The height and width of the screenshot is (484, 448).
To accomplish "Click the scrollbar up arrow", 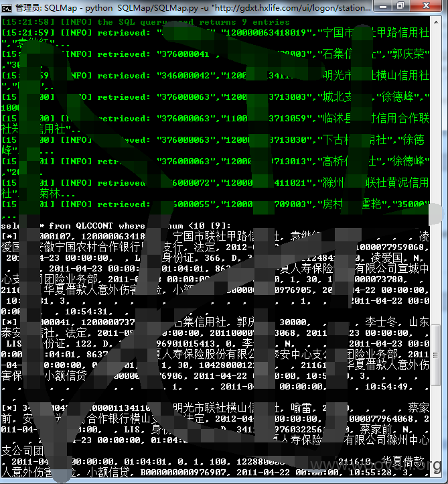I will pyautogui.click(x=436, y=22).
